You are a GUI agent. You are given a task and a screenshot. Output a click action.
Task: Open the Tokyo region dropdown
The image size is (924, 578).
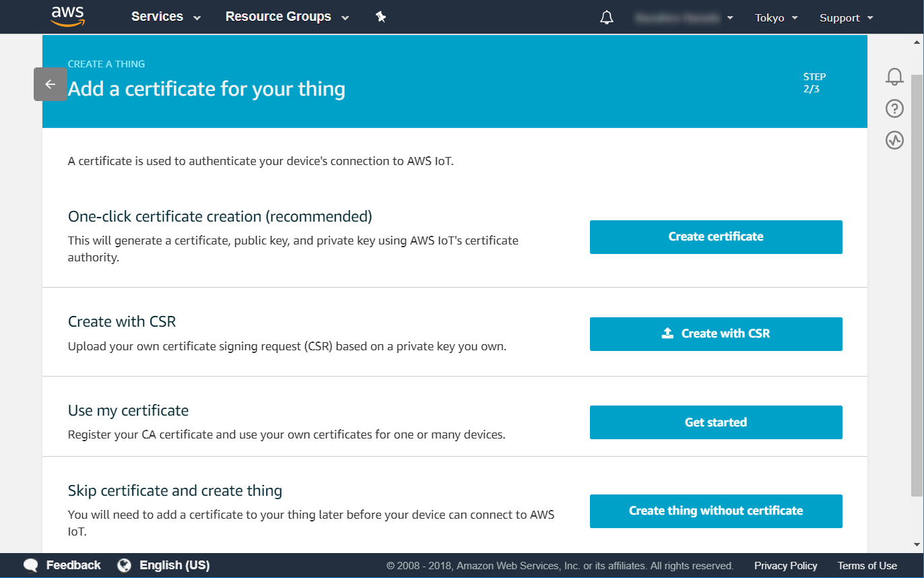[x=776, y=18]
